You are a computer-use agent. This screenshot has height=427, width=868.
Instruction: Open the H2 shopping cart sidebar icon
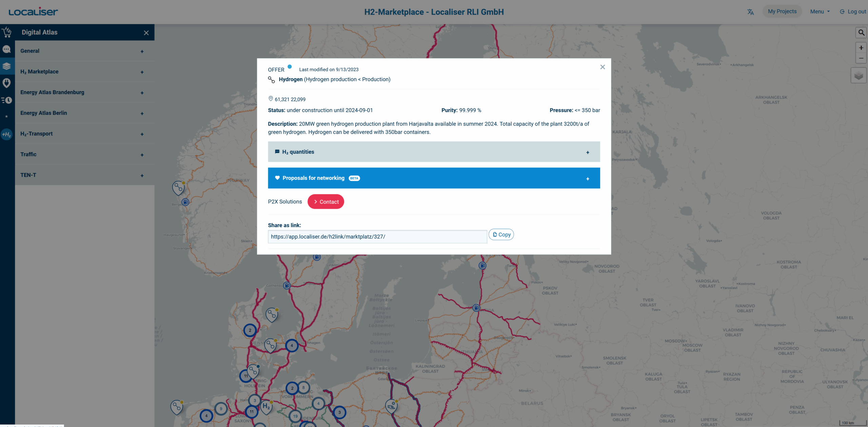coord(7,33)
